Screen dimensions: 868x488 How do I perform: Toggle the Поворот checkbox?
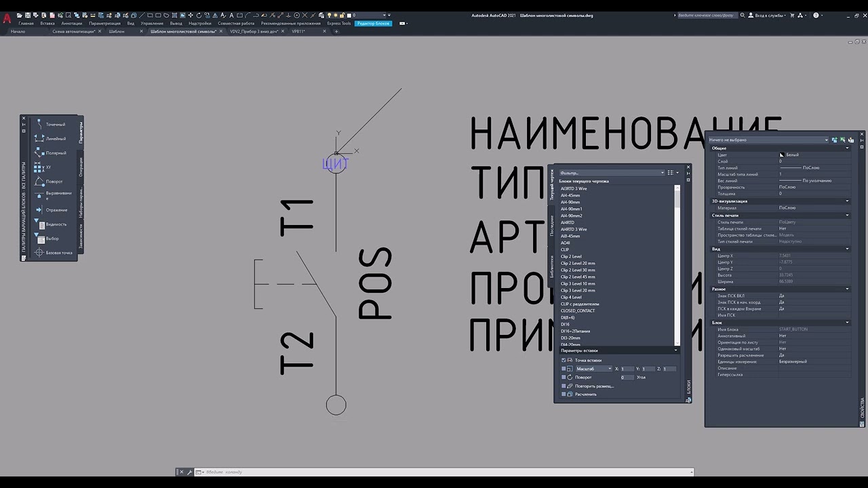point(564,377)
